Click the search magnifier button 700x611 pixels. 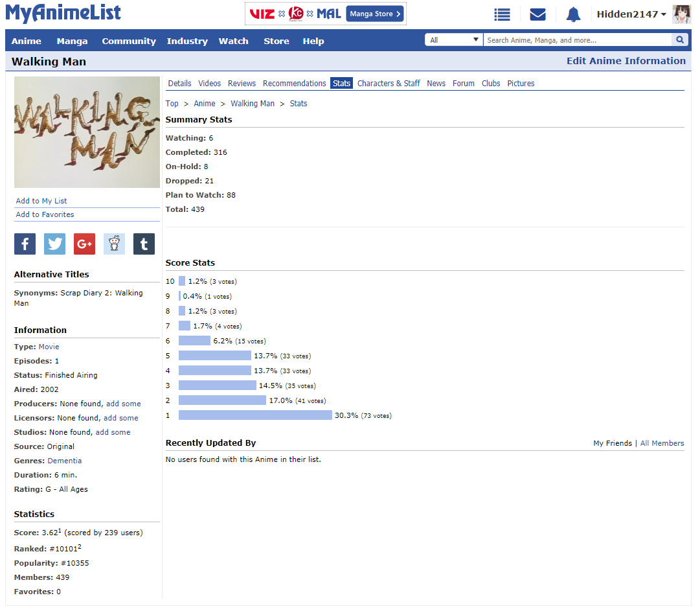click(x=679, y=40)
